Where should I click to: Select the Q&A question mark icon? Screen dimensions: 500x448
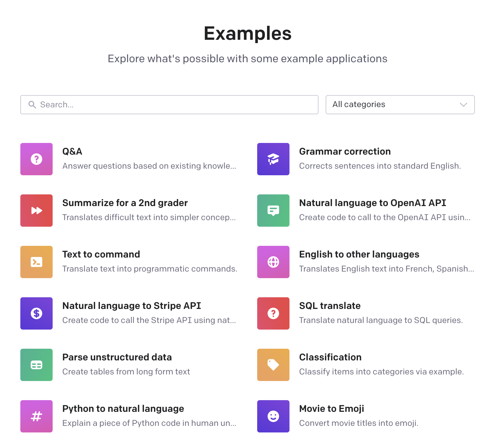pyautogui.click(x=36, y=159)
